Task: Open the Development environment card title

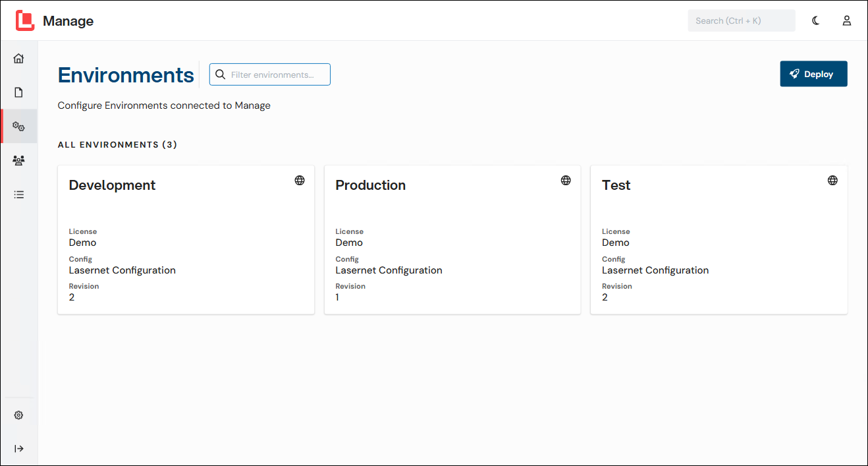Action: 112,185
